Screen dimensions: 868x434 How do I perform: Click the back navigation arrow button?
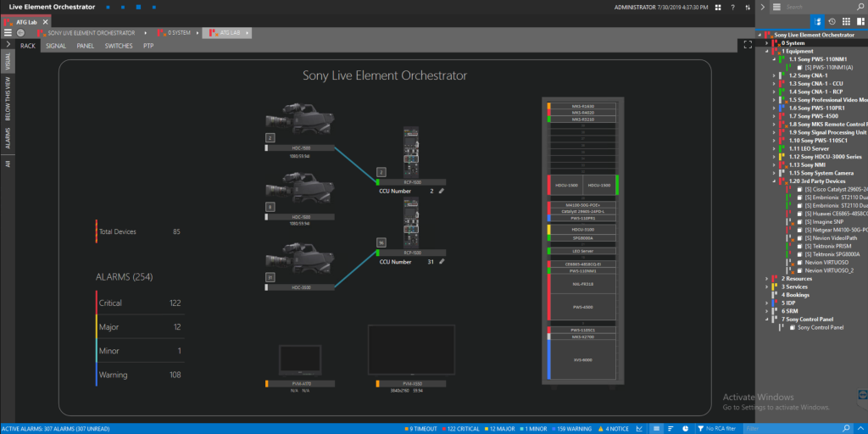20,33
